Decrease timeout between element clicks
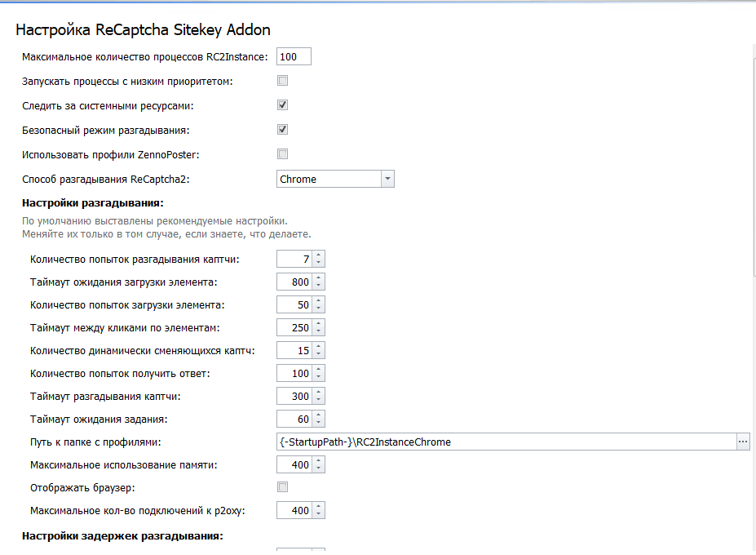This screenshot has height=555, width=756. pyautogui.click(x=318, y=331)
